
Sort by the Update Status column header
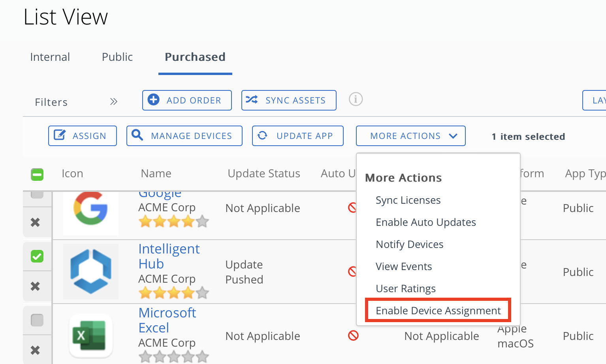coord(264,174)
